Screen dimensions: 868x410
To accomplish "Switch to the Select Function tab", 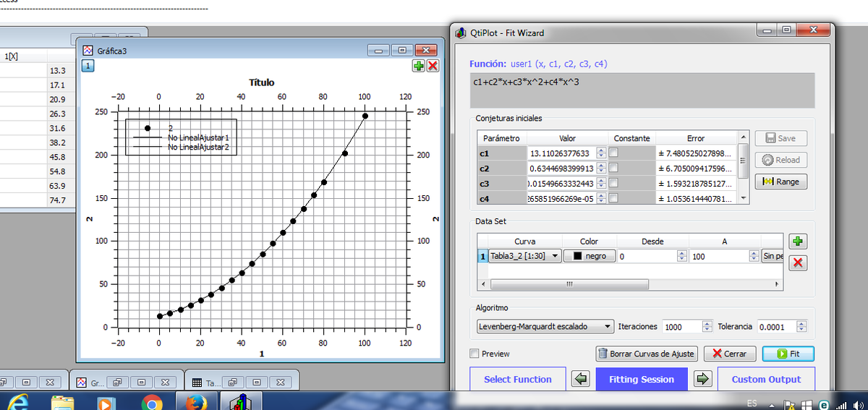I will (517, 379).
